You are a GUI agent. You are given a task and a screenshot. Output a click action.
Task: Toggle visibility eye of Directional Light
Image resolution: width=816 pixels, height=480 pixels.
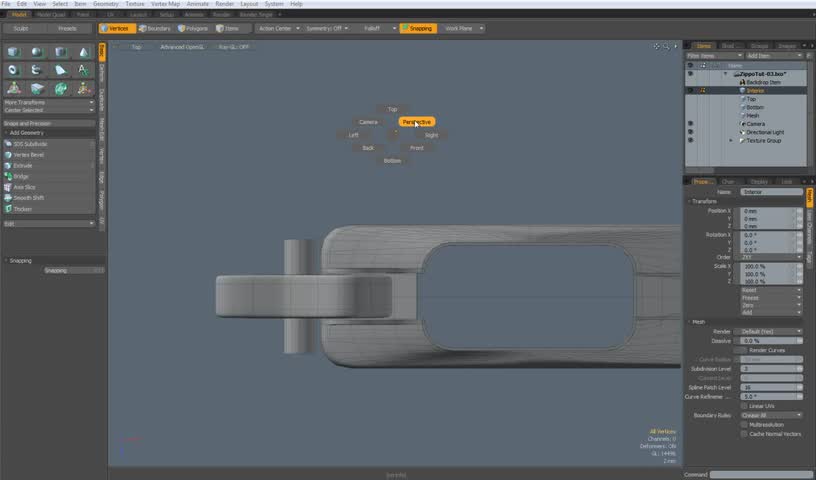pos(690,132)
